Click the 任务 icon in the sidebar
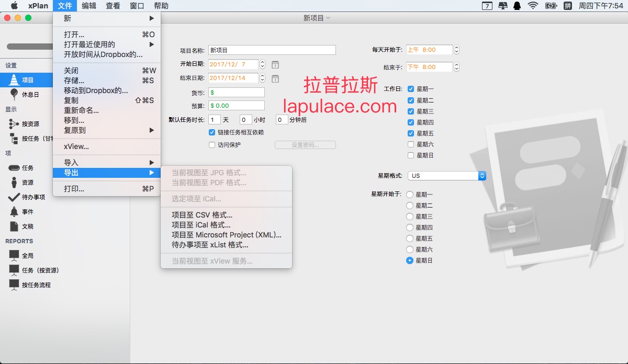Viewport: 628px width, 364px height. tap(14, 168)
